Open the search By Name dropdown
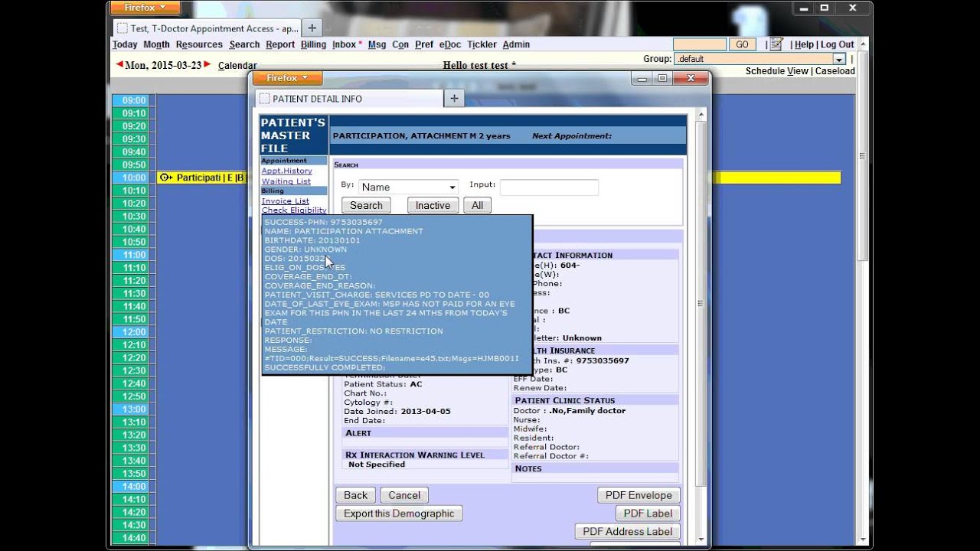The width and height of the screenshot is (980, 551). 409,187
